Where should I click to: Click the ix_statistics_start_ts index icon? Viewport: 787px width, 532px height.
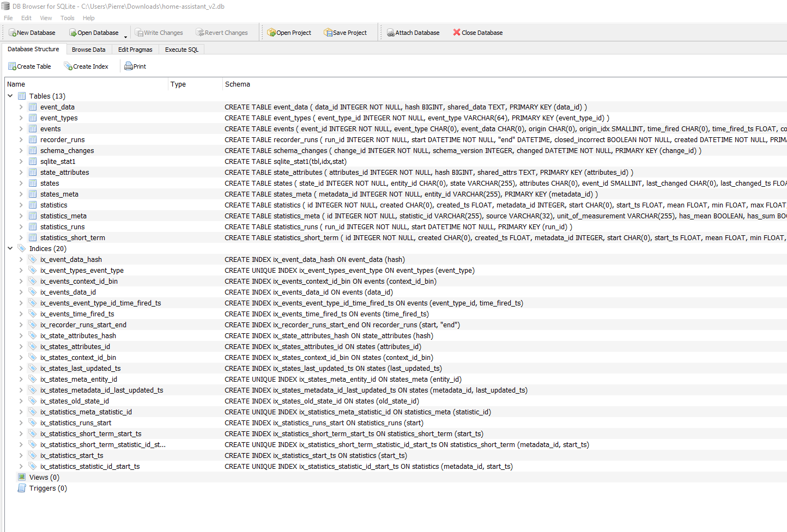33,455
